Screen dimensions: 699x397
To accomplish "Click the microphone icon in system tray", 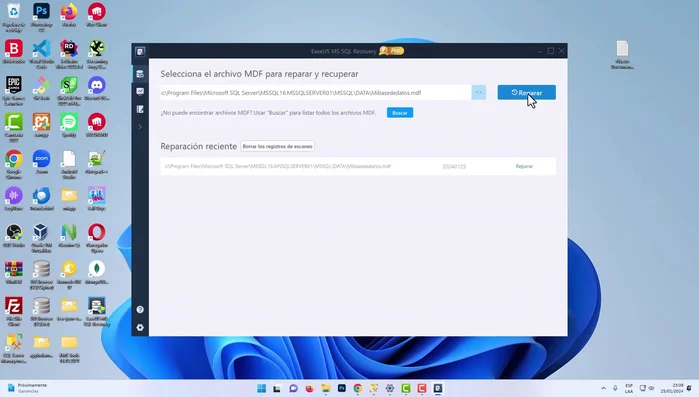I will (x=615, y=389).
